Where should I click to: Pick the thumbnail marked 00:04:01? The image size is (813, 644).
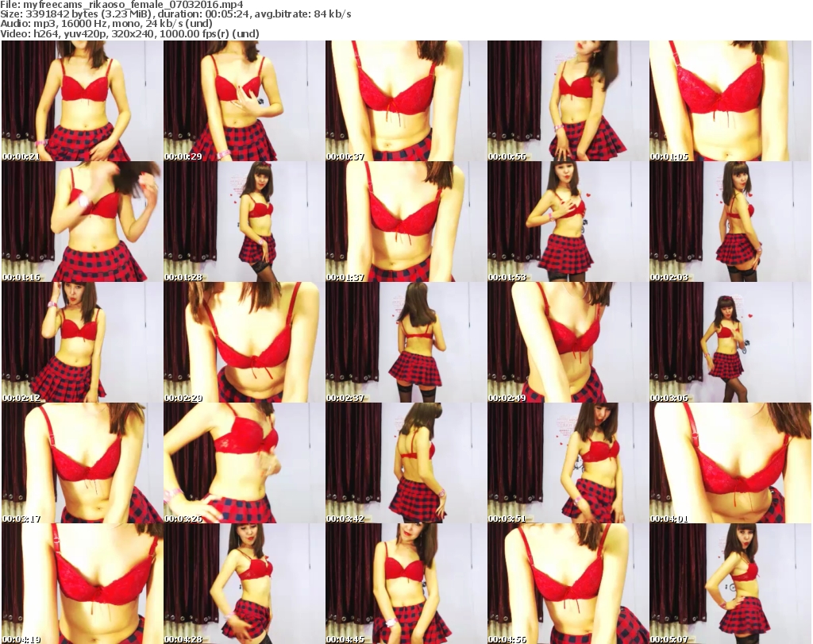click(729, 463)
